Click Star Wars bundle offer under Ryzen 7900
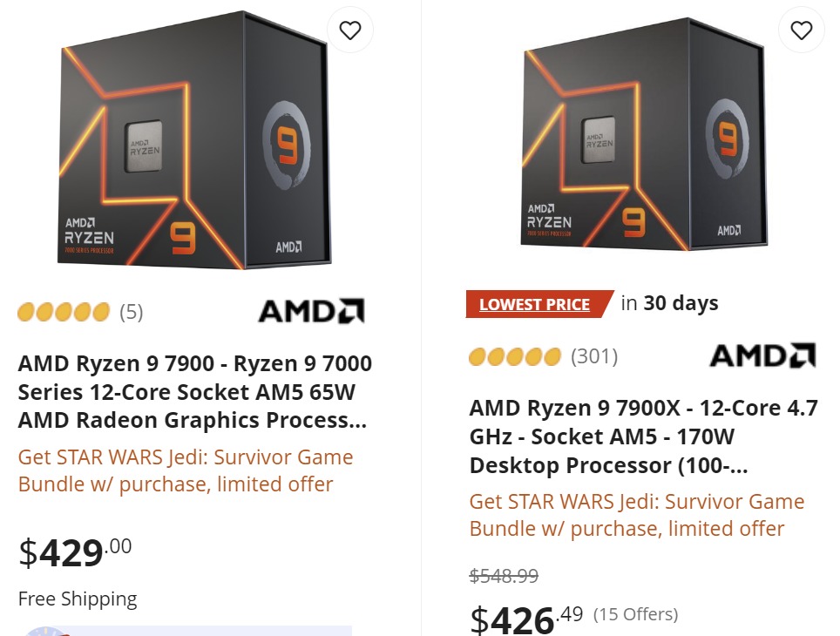This screenshot has width=840, height=636. click(186, 470)
